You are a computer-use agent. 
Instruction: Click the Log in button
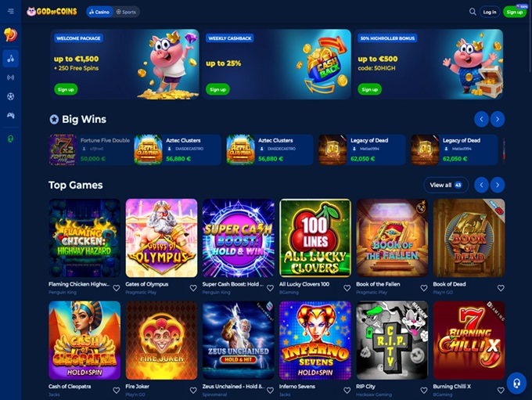(490, 12)
